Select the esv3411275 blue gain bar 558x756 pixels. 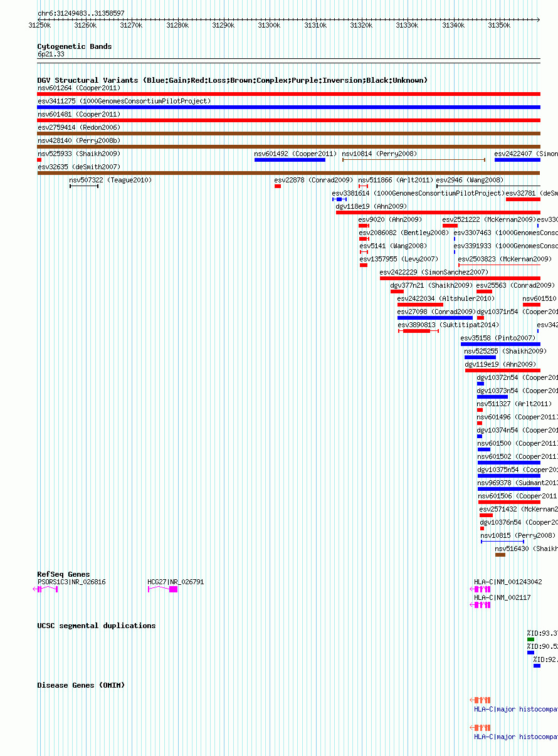click(288, 107)
